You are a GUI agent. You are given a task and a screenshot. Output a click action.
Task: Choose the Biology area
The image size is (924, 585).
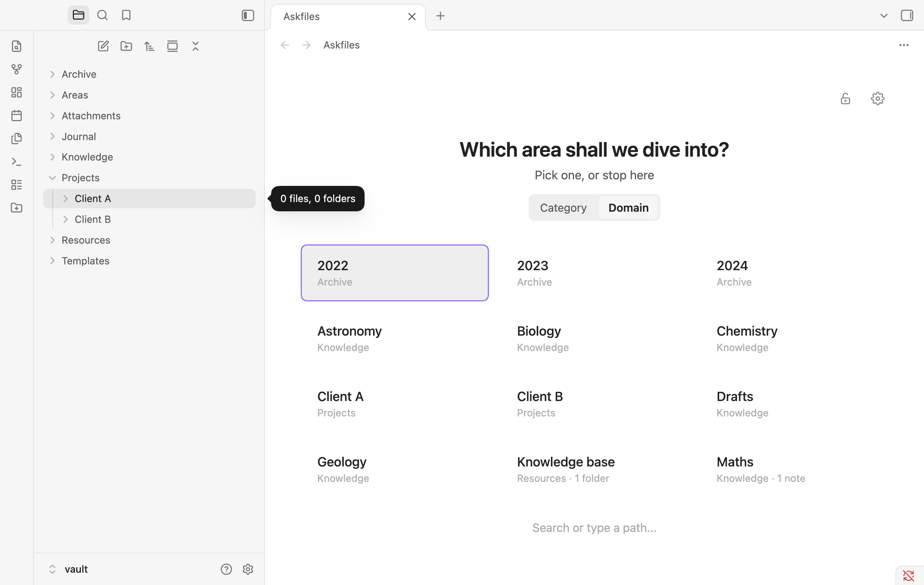coord(594,338)
